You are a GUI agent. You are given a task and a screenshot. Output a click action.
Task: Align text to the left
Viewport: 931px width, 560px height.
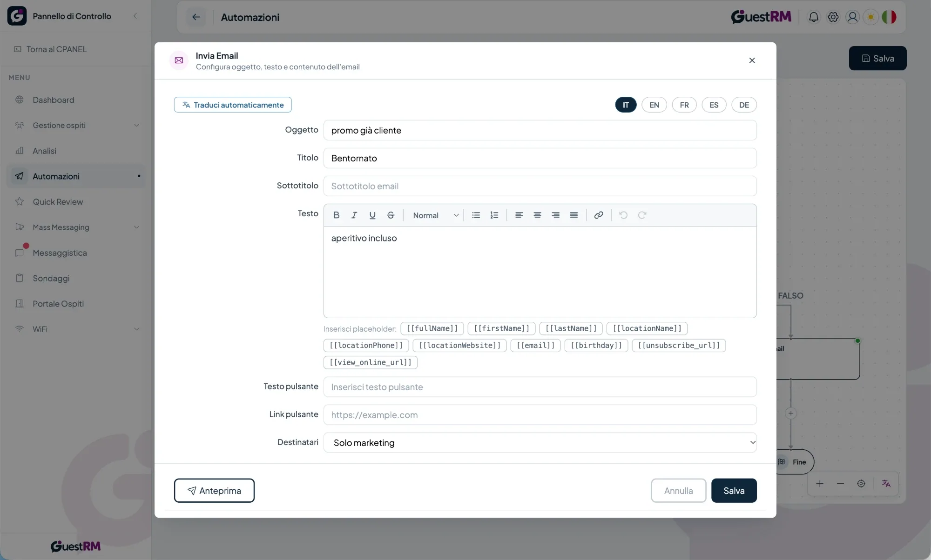(x=519, y=215)
